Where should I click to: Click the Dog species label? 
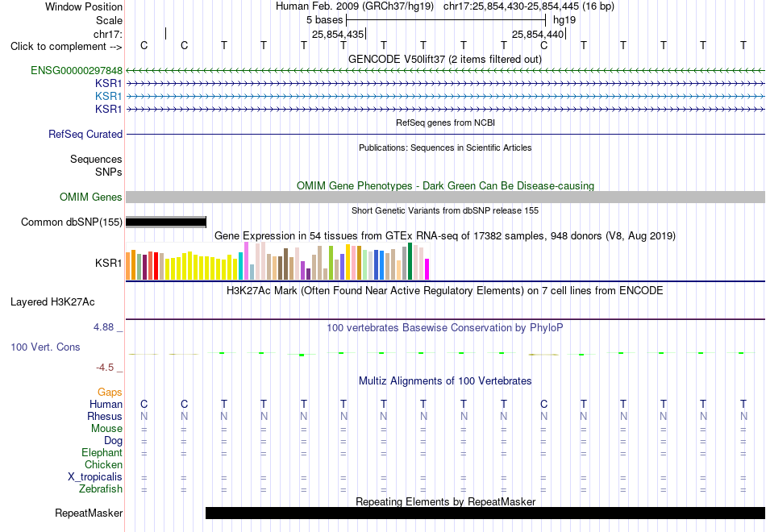pos(113,441)
